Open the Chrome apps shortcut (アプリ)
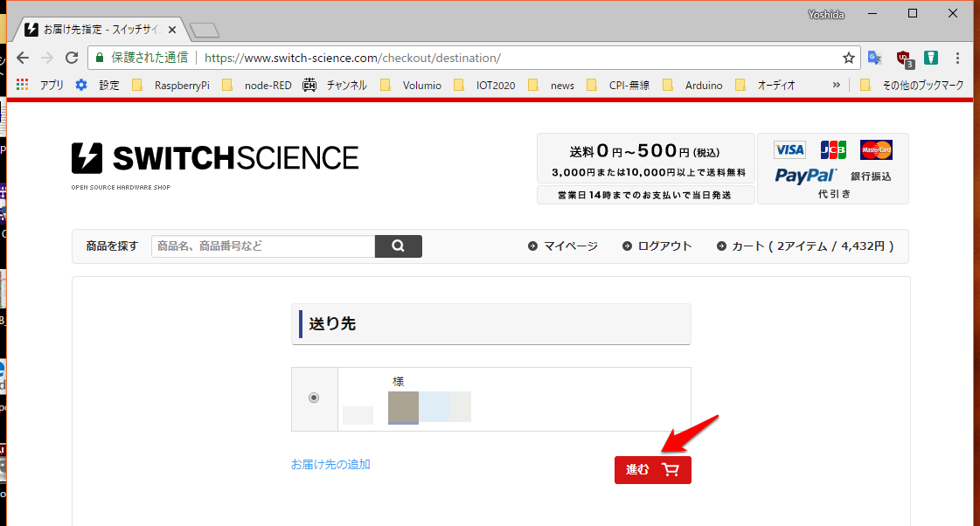Viewport: 980px width, 526px height. pos(41,85)
